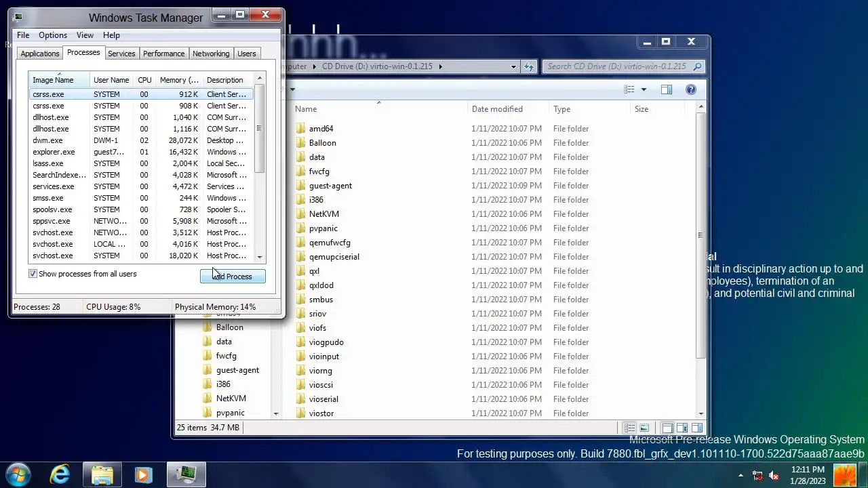The width and height of the screenshot is (868, 488).
Task: Select the explorer.exe process row
Action: [141, 152]
